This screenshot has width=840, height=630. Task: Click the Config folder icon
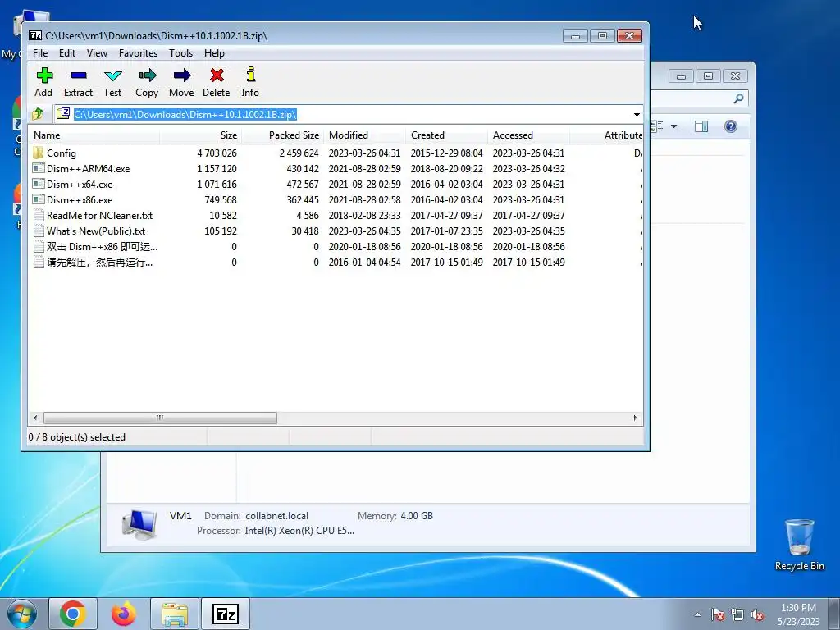coord(38,153)
